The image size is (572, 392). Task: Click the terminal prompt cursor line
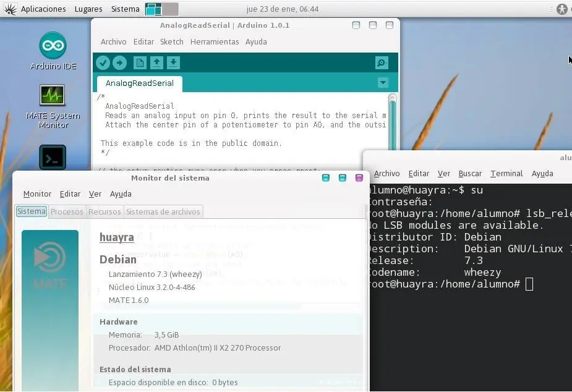[451, 284]
